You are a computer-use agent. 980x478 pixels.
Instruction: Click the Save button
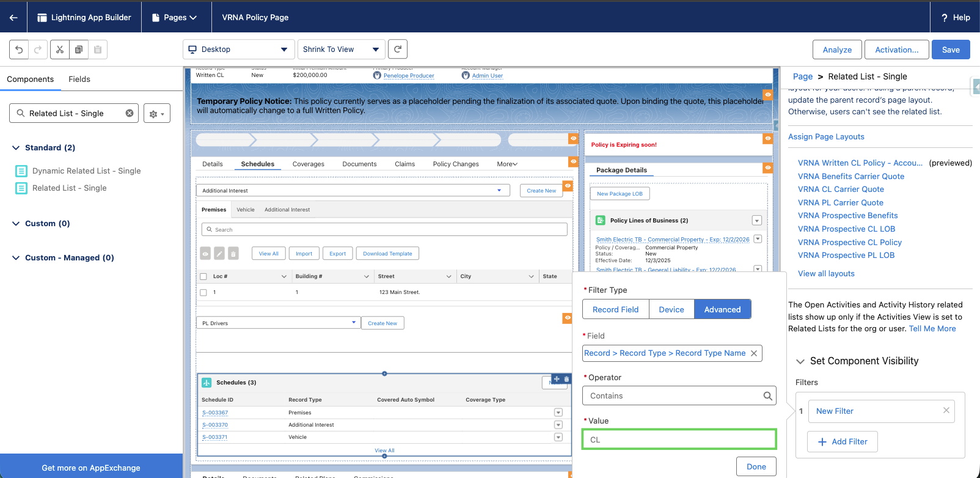[x=951, y=50]
